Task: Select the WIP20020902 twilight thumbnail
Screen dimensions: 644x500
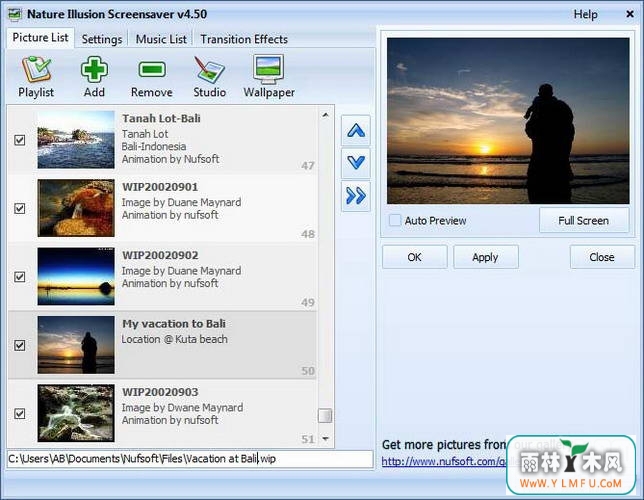Action: pyautogui.click(x=76, y=276)
